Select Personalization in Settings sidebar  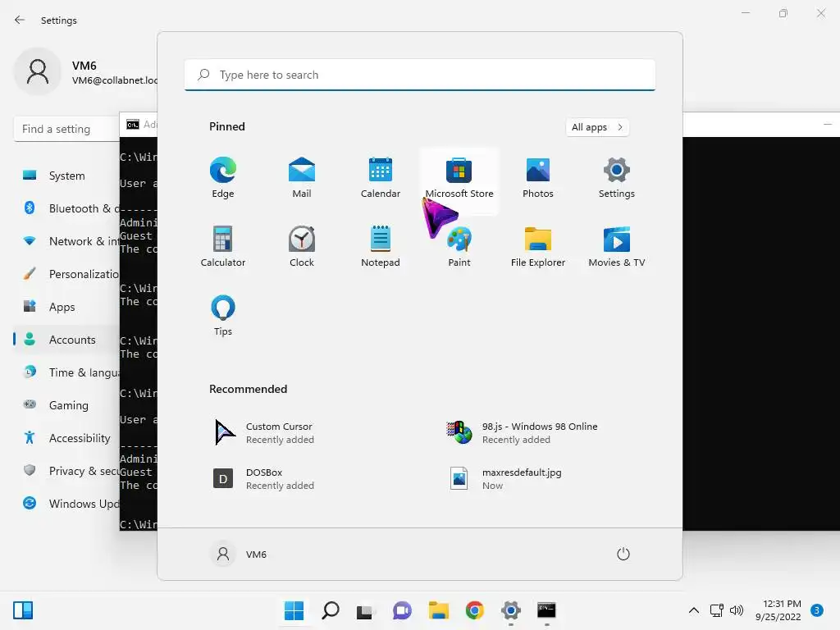pyautogui.click(x=66, y=274)
